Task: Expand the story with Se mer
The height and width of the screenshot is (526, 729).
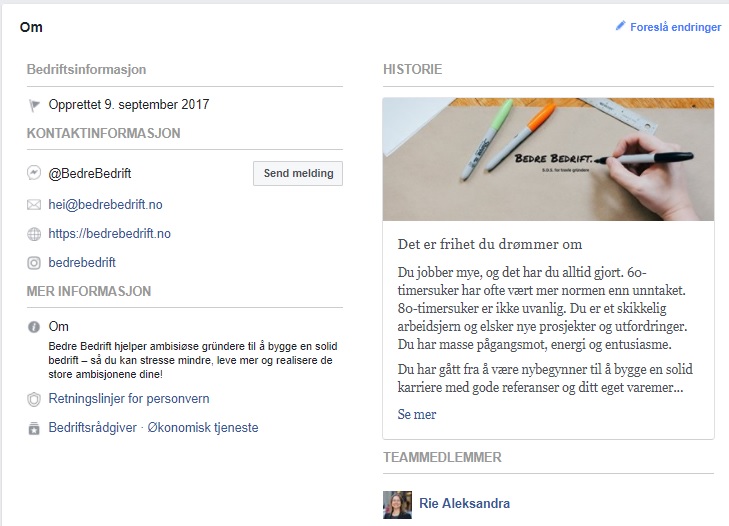Action: [x=417, y=414]
